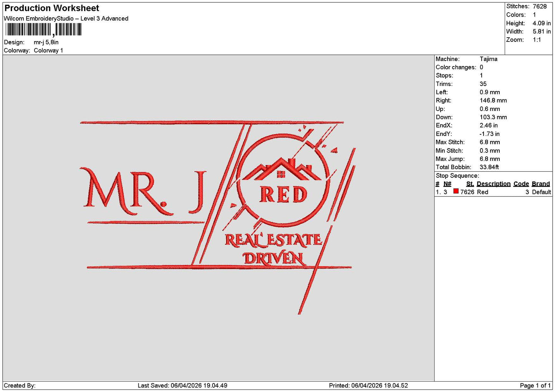Click the Page 1 of 1 indicator
This screenshot has width=555, height=392.
535,385
